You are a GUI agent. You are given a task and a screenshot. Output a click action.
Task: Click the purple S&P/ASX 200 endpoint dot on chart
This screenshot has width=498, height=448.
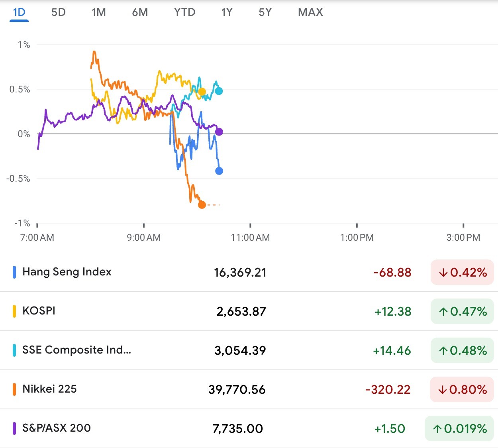point(219,132)
